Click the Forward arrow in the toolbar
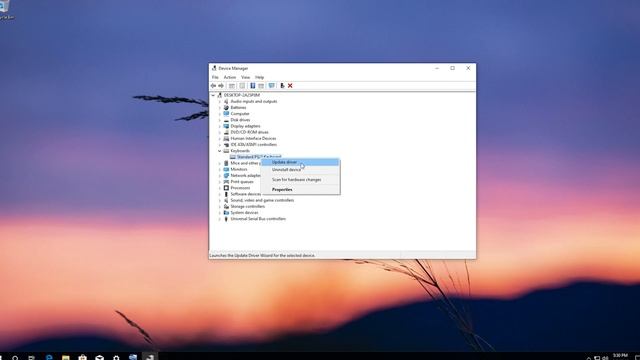Screen dimensions: 640x360 221,86
